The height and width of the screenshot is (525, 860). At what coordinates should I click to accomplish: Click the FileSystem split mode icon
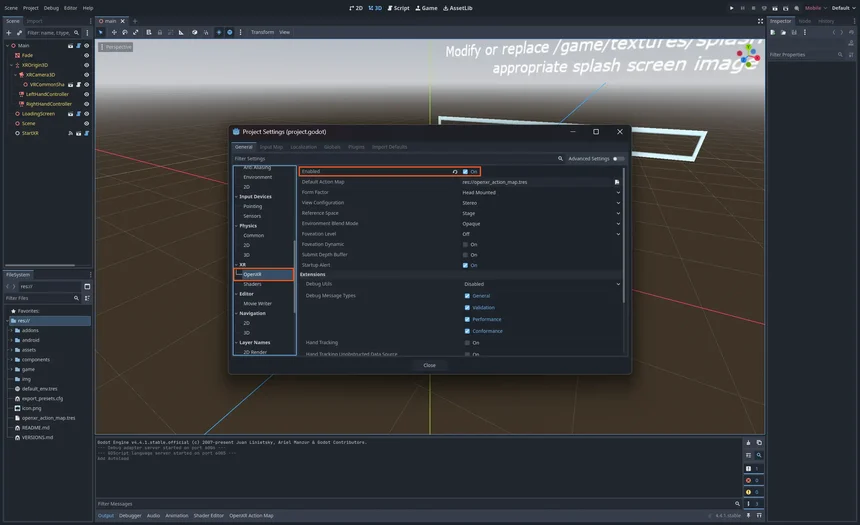tap(87, 286)
